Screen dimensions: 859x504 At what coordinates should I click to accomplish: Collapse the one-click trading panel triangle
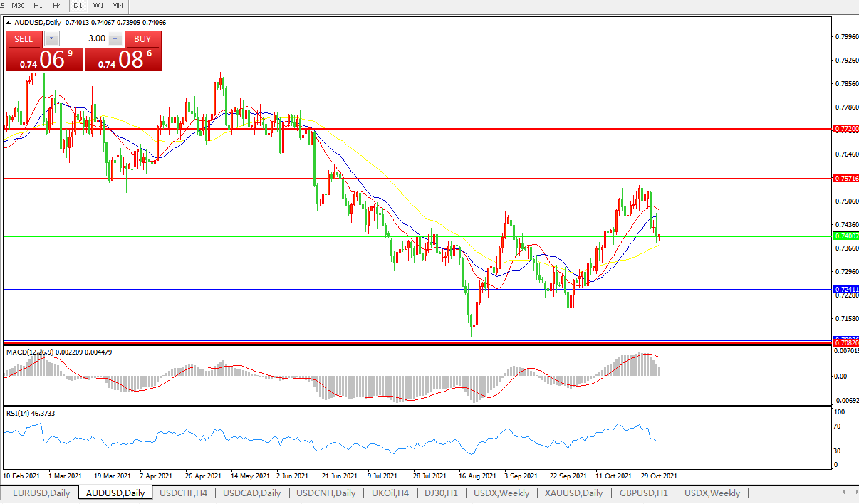[x=8, y=23]
